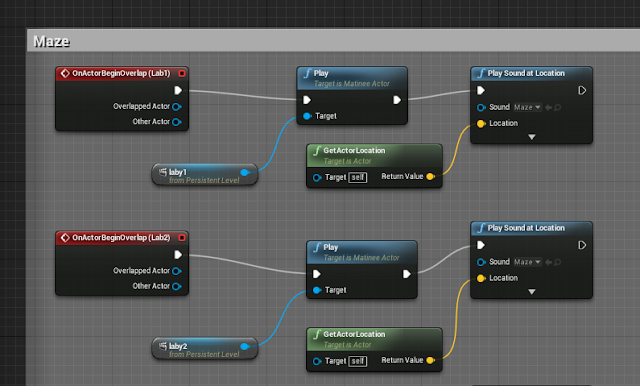Select lower GetActorLocation node title
Screen dimensions: 640x386
[x=354, y=334]
